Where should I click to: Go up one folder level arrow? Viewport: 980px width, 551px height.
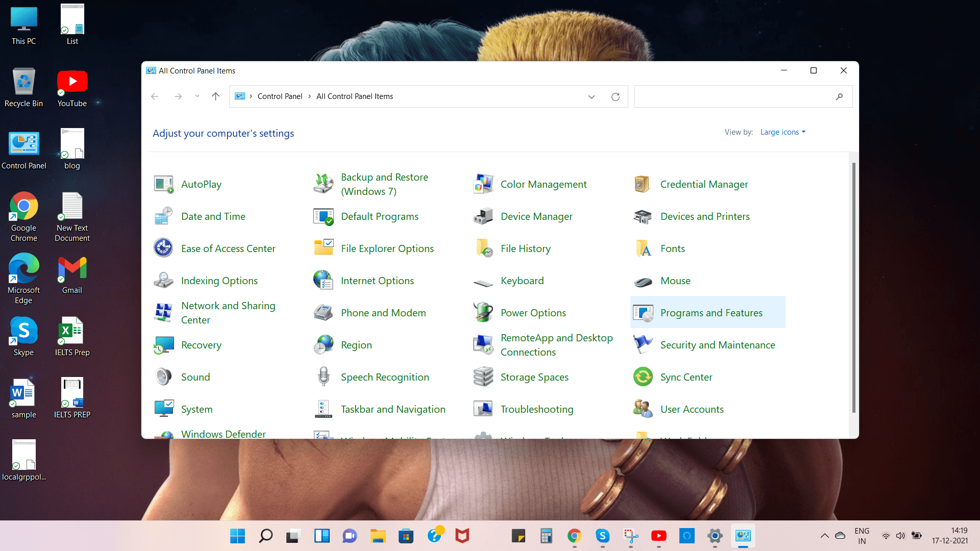[x=215, y=96]
